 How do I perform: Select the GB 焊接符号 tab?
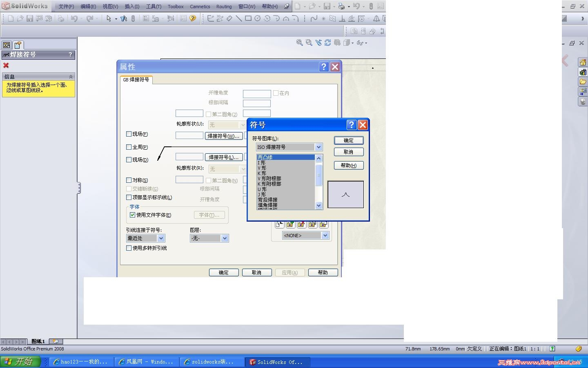coord(136,80)
